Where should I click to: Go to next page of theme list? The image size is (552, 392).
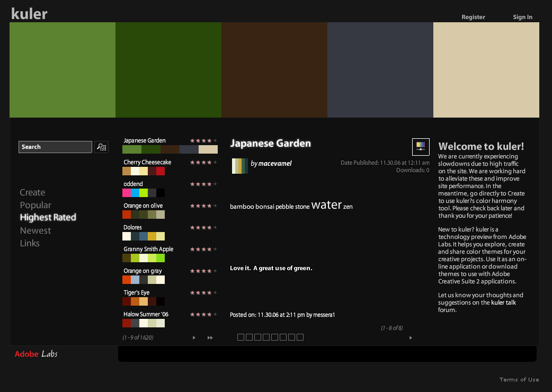tap(194, 338)
